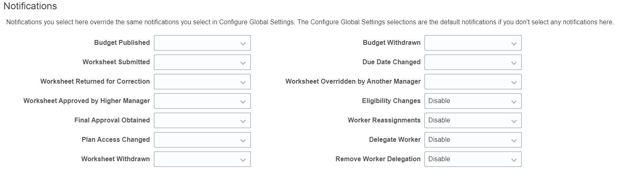Click the chevron arrow for Plan Access Changed

243,141
